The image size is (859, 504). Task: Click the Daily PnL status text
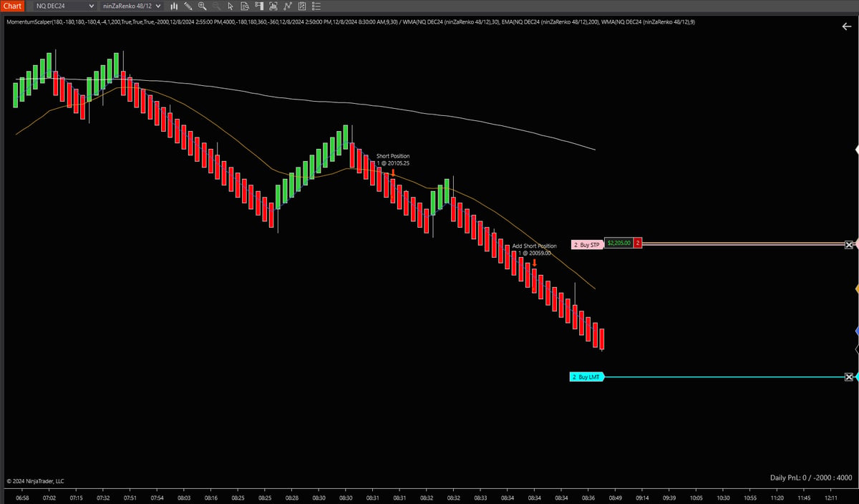(810, 478)
